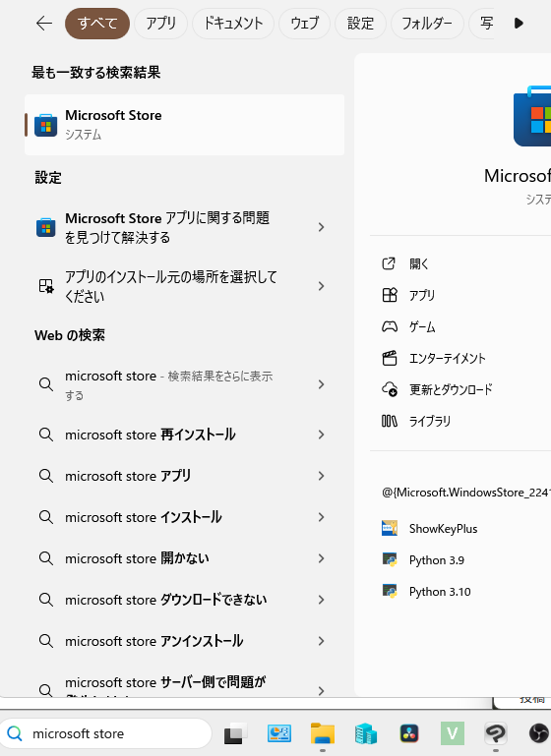Expand chevron for ダウンロードできない suggestion
Image resolution: width=551 pixels, height=756 pixels.
[322, 600]
